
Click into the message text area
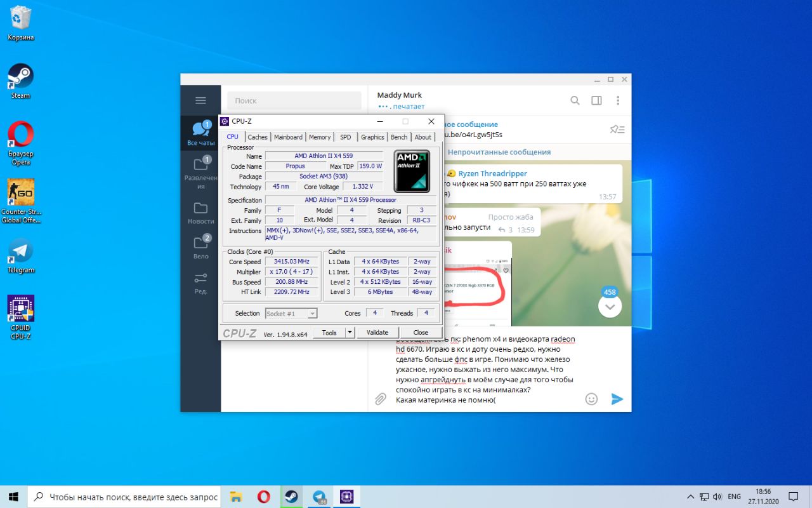coord(485,368)
